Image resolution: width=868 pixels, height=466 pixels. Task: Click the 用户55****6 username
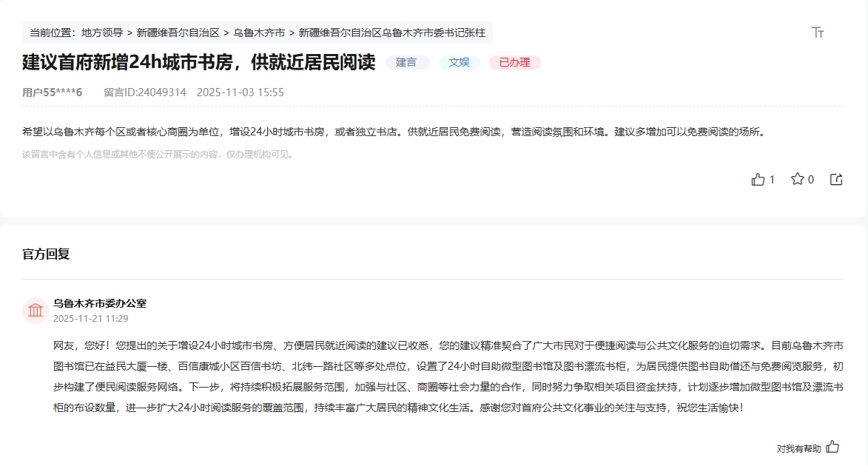pos(53,92)
